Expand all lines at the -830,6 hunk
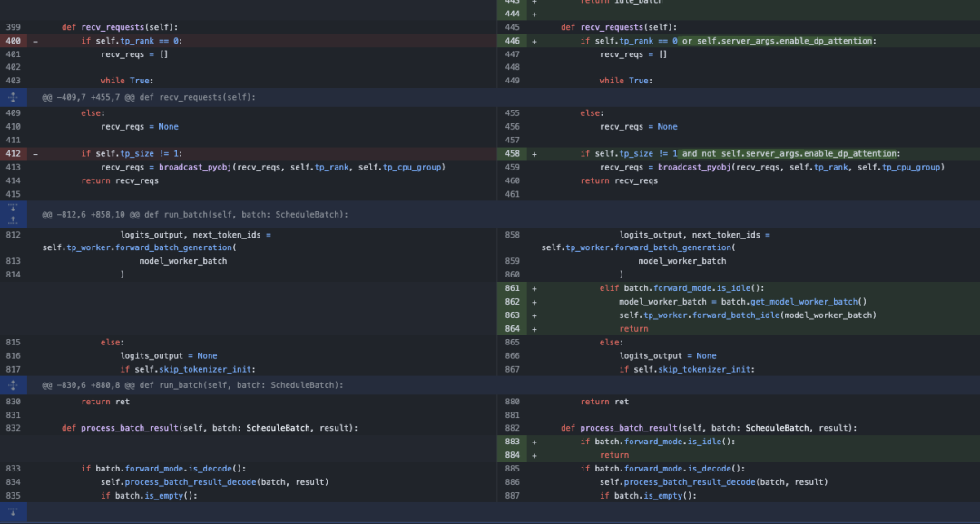 [x=13, y=384]
